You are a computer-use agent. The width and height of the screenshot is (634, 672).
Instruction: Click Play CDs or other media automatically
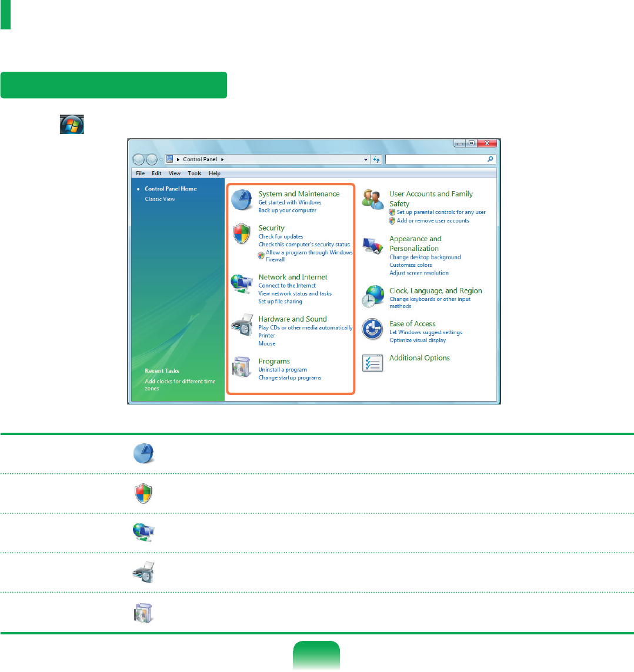[305, 328]
